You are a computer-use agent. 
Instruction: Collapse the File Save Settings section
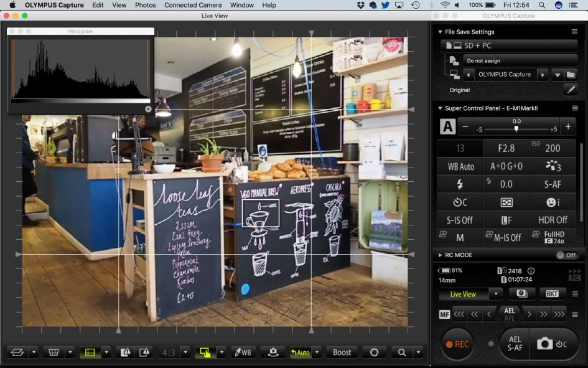tap(439, 32)
